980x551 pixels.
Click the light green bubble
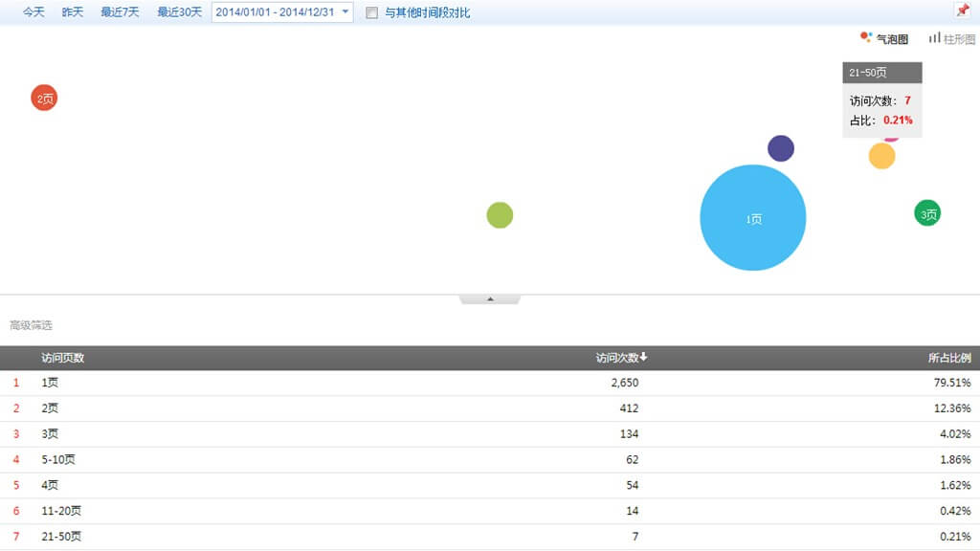(500, 215)
